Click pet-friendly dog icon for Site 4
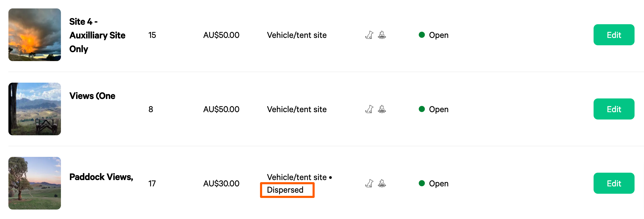 point(369,35)
